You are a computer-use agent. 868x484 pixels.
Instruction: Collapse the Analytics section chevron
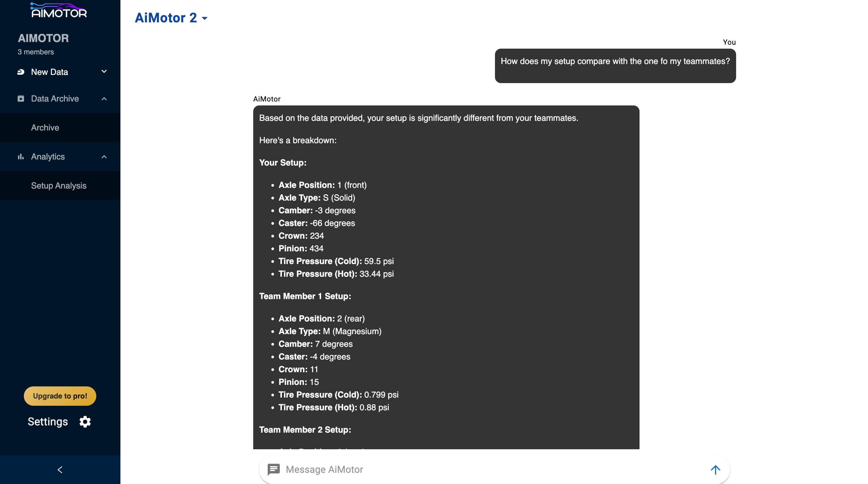pos(104,157)
